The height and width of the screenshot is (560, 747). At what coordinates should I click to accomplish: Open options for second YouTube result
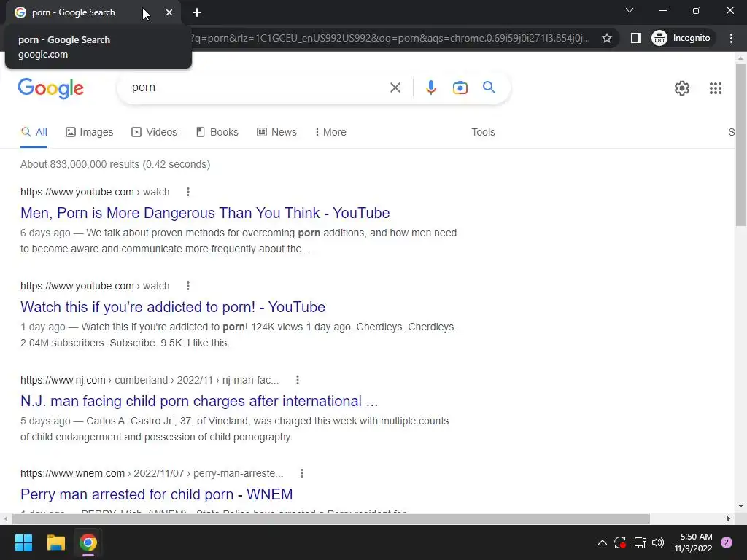[x=188, y=286]
